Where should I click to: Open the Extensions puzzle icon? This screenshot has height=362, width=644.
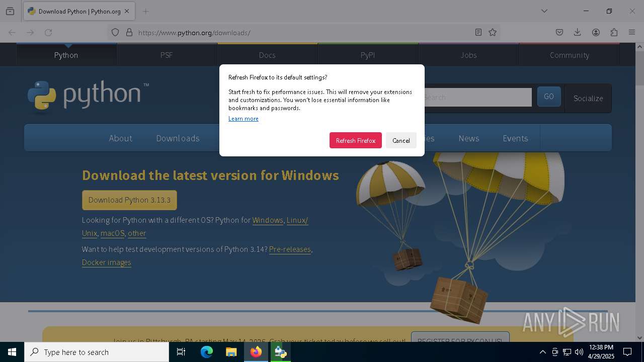coord(614,32)
